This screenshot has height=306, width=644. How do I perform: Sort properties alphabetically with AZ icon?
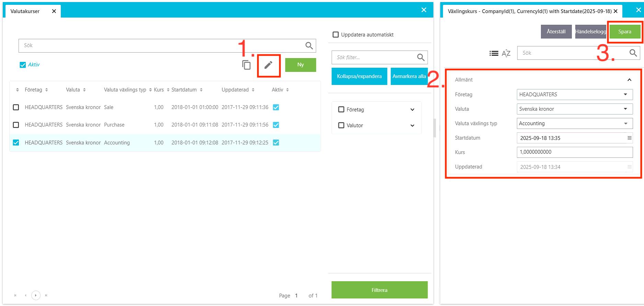506,53
